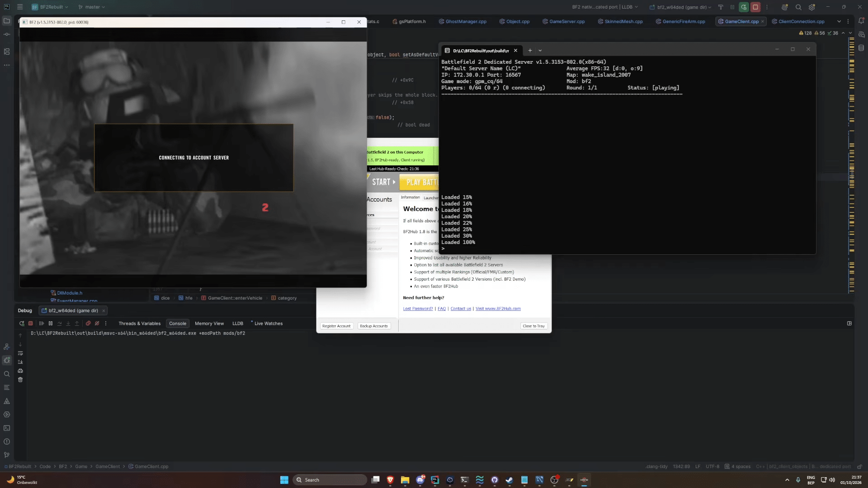Click Backup Accounts in the BF2Hub window
Image resolution: width=868 pixels, height=488 pixels.
(374, 326)
